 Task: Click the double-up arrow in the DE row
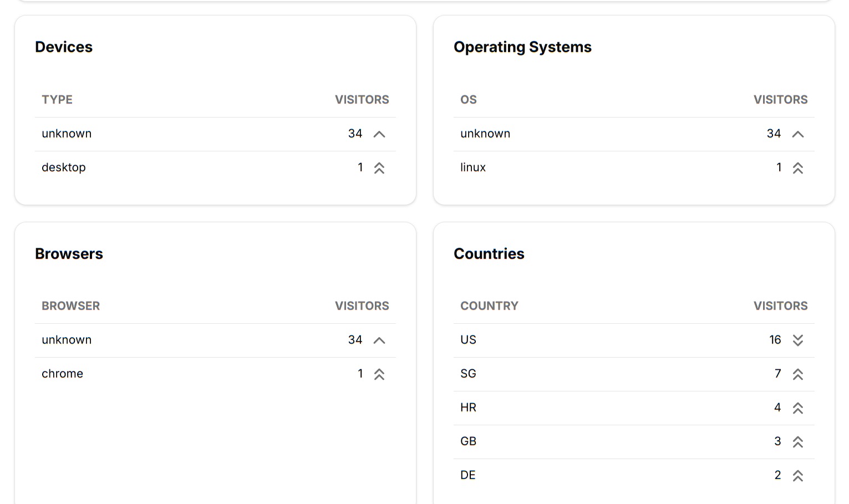(797, 476)
